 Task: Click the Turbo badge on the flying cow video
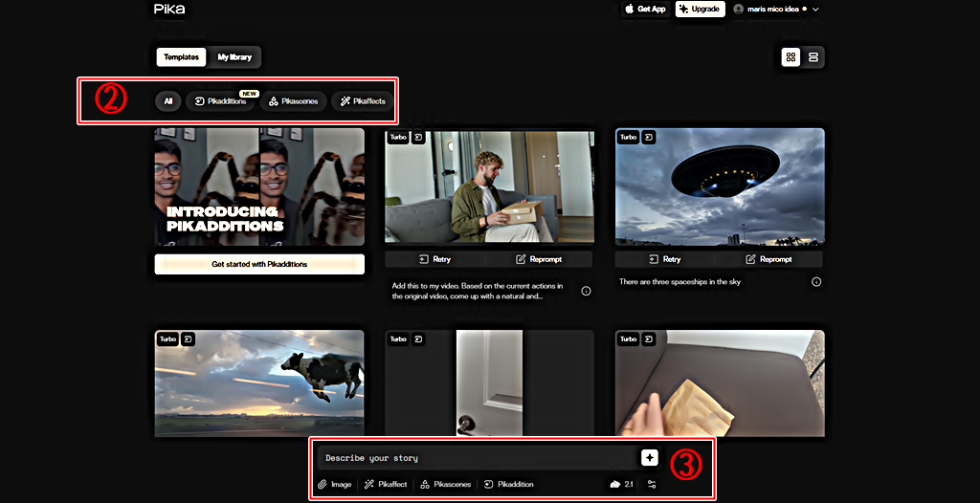(167, 339)
